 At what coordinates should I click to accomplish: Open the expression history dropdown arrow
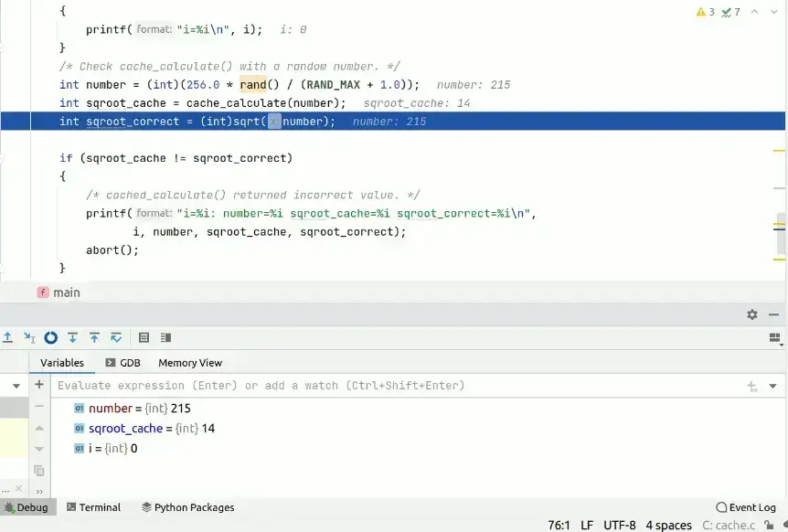[x=773, y=387]
